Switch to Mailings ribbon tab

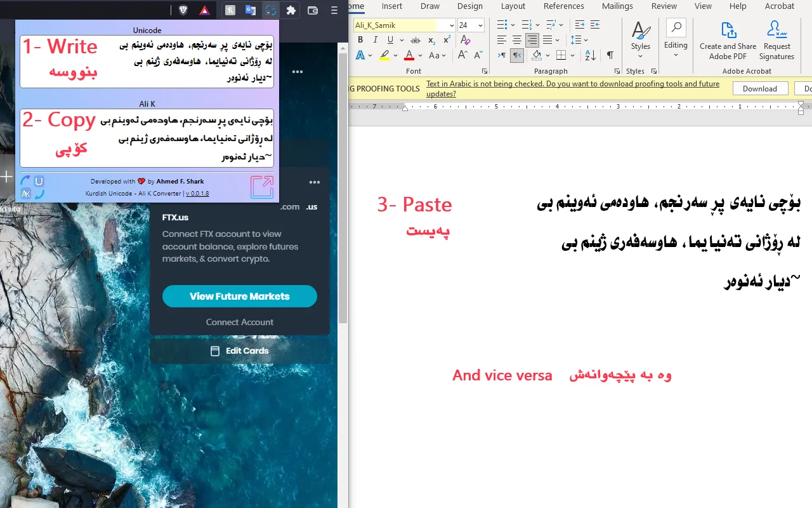[x=618, y=6]
